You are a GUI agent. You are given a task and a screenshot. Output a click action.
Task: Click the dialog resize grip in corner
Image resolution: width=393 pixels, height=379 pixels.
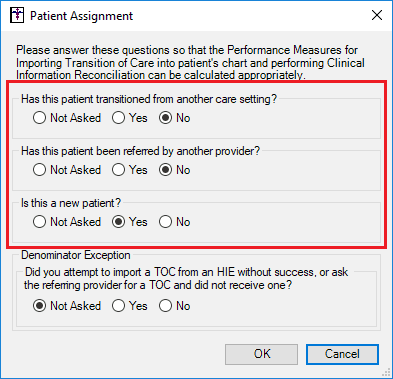[x=386, y=372]
